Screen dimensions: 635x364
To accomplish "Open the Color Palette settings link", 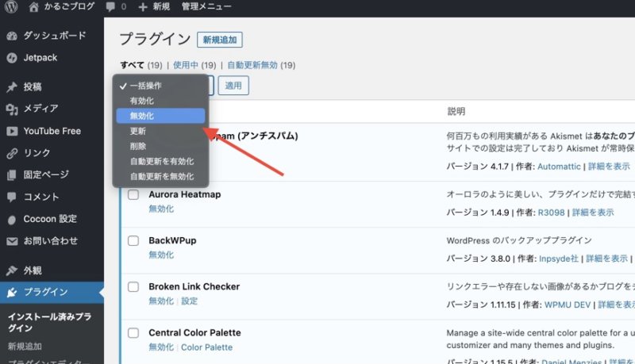I will (x=206, y=347).
